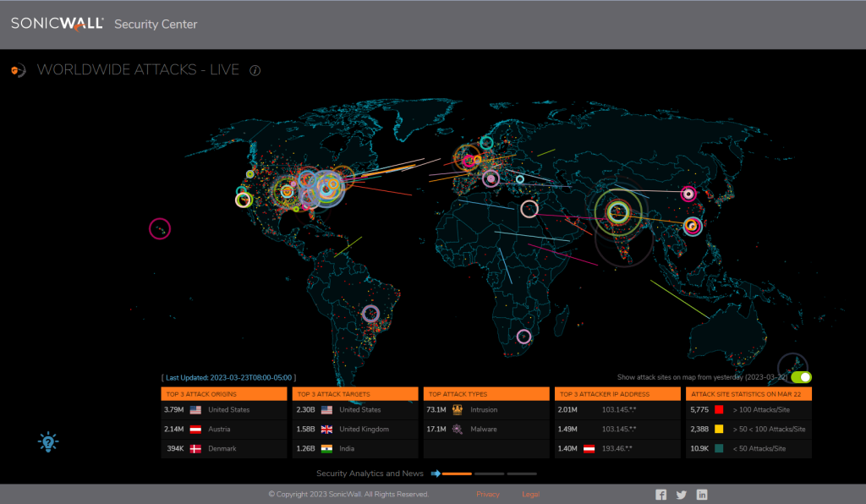Click the lightbulb help icon

tap(48, 441)
